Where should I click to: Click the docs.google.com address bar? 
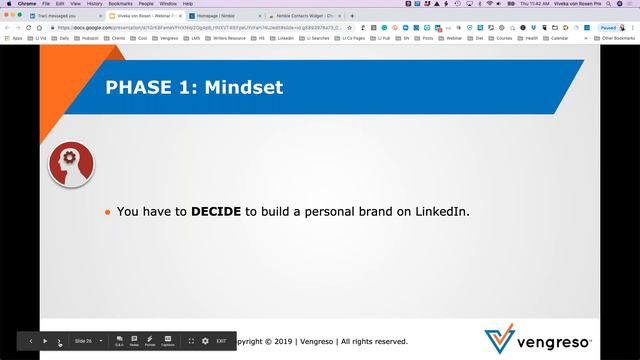coord(200,28)
